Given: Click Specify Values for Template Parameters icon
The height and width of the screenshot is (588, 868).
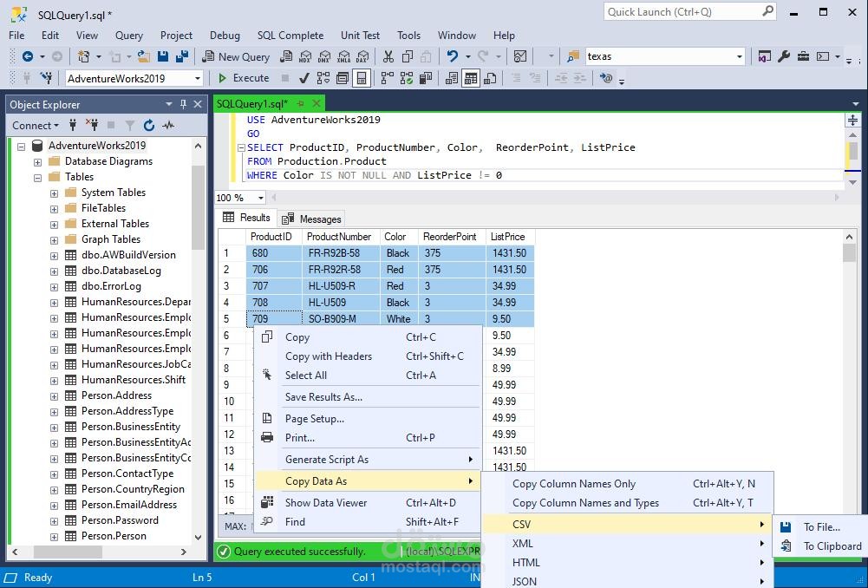Looking at the screenshot, I should (x=607, y=78).
